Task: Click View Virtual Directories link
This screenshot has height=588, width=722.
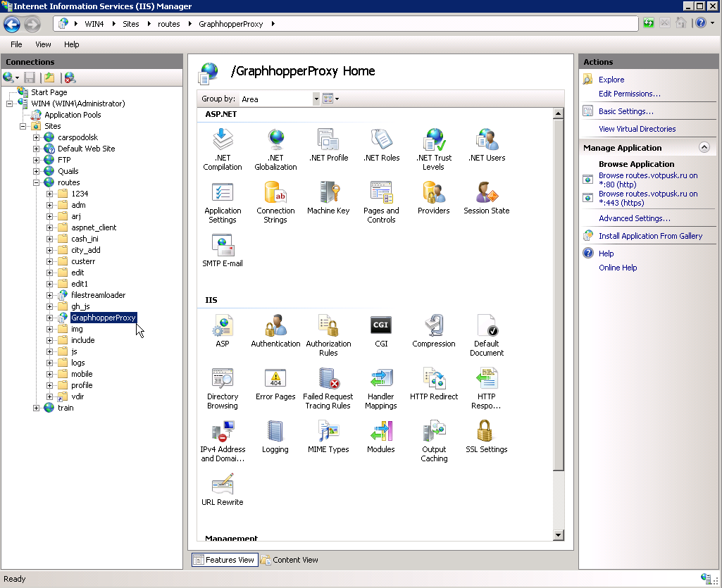Action: coord(637,129)
